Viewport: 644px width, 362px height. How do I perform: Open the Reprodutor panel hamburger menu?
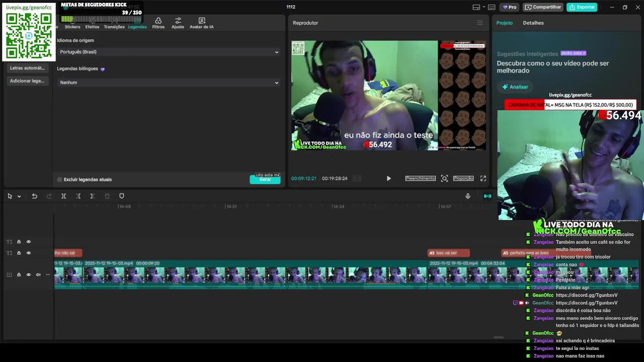479,23
